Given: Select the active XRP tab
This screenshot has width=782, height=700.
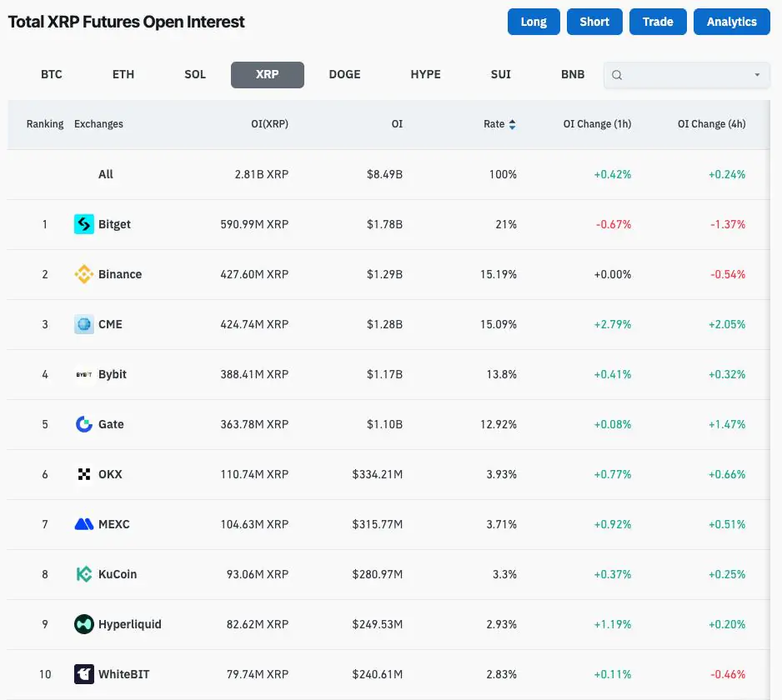Looking at the screenshot, I should 268,75.
